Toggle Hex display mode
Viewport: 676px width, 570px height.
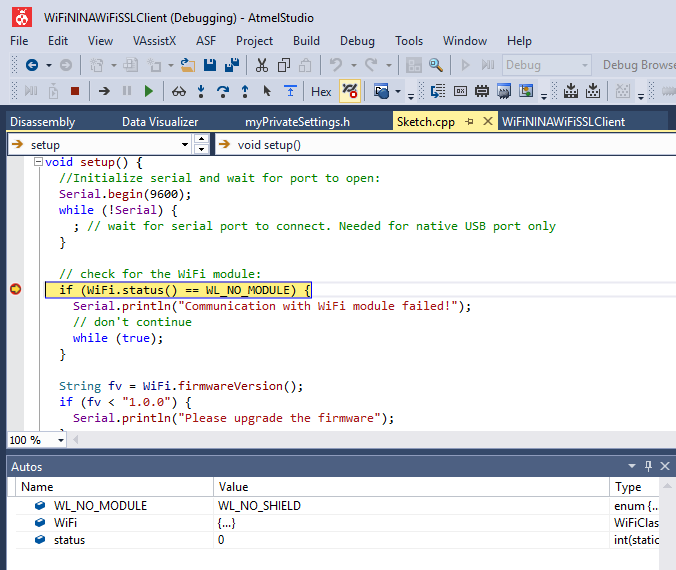[321, 92]
